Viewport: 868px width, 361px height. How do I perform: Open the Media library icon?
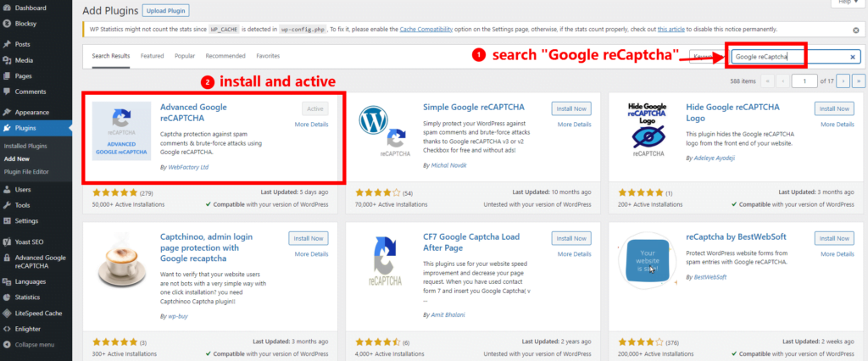coord(7,60)
